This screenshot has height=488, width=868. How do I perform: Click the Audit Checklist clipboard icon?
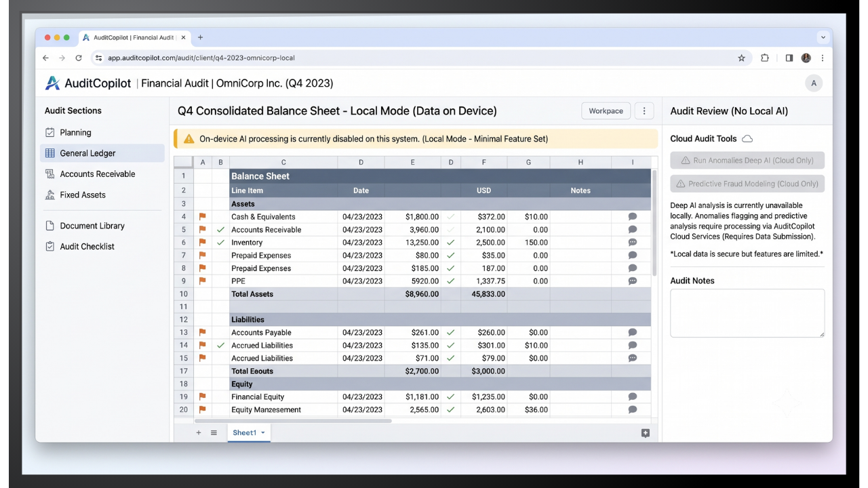pyautogui.click(x=50, y=247)
